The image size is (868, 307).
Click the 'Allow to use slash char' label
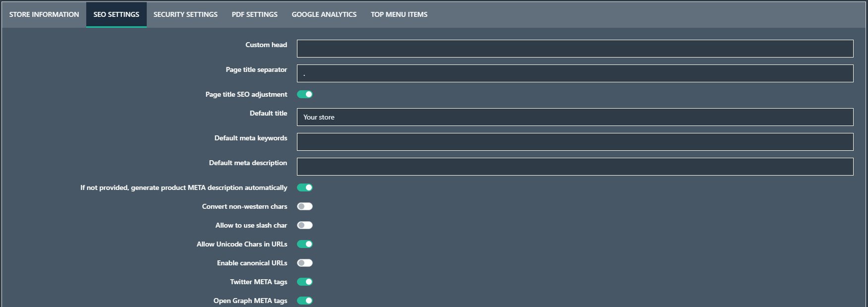251,225
